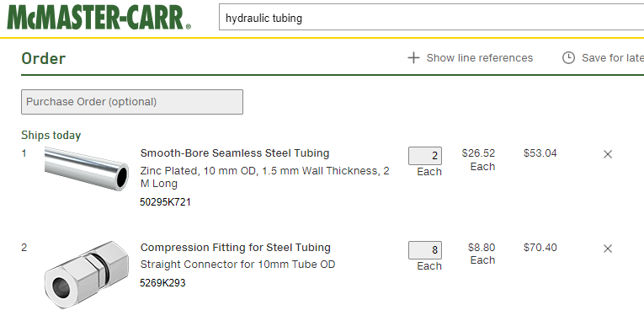Image resolution: width=644 pixels, height=321 pixels.
Task: Click Show line references text
Action: coord(480,58)
